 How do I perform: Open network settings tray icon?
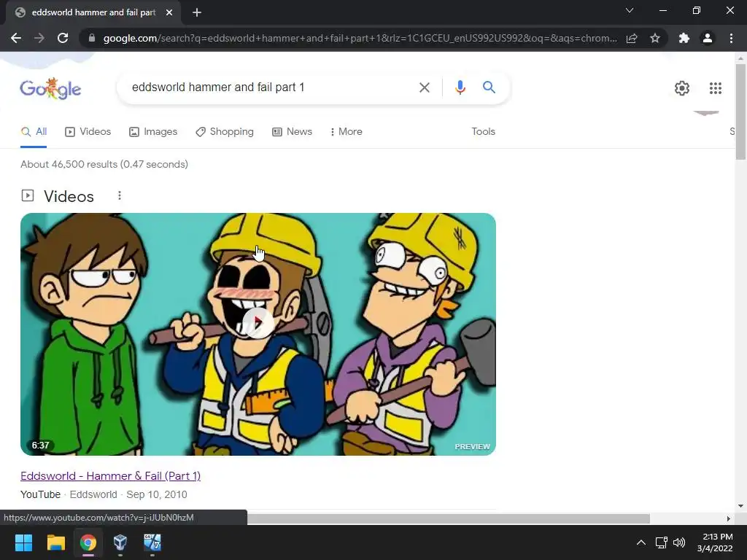[x=661, y=542]
